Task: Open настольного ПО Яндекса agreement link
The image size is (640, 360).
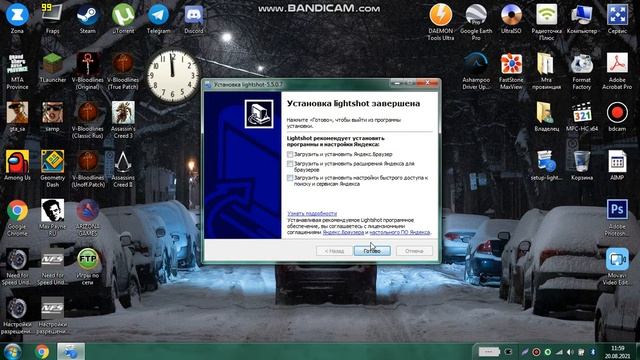Action: pos(400,232)
